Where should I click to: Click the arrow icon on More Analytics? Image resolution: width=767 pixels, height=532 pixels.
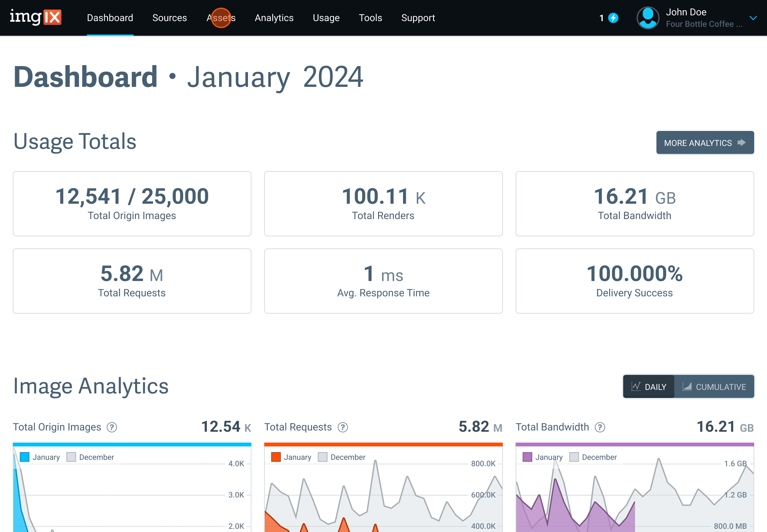(741, 143)
